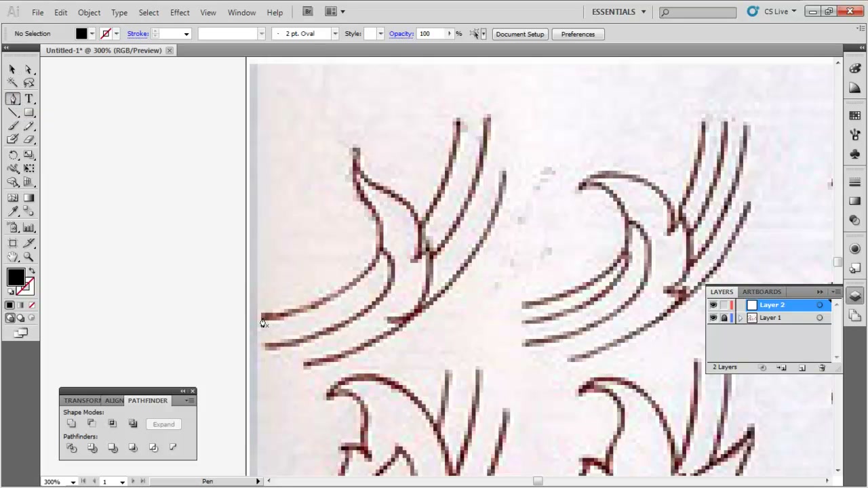The image size is (868, 488).
Task: Click the Opacity link label
Action: coord(401,34)
